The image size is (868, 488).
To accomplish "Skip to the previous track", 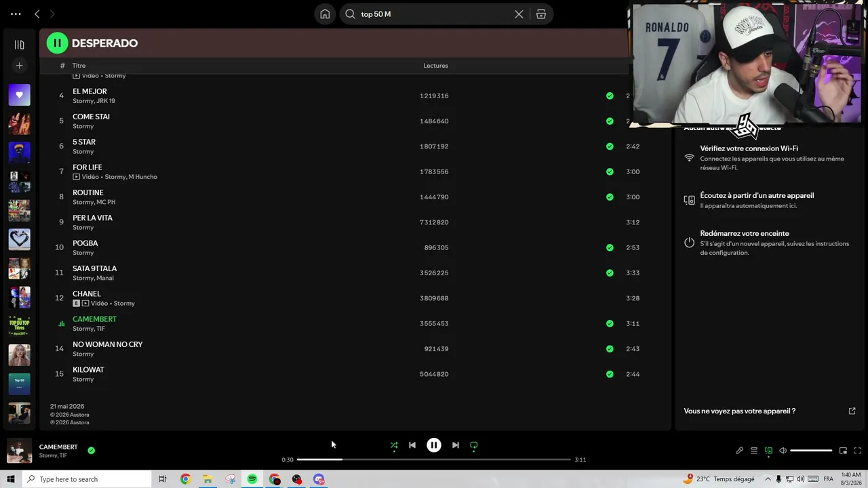I will tap(412, 445).
